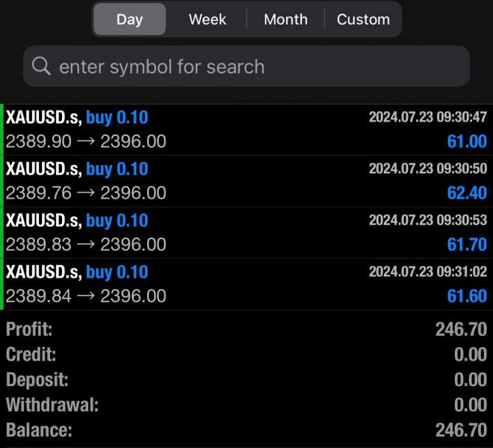Switch to the Week tab
Image resolution: width=493 pixels, height=448 pixels.
(207, 19)
